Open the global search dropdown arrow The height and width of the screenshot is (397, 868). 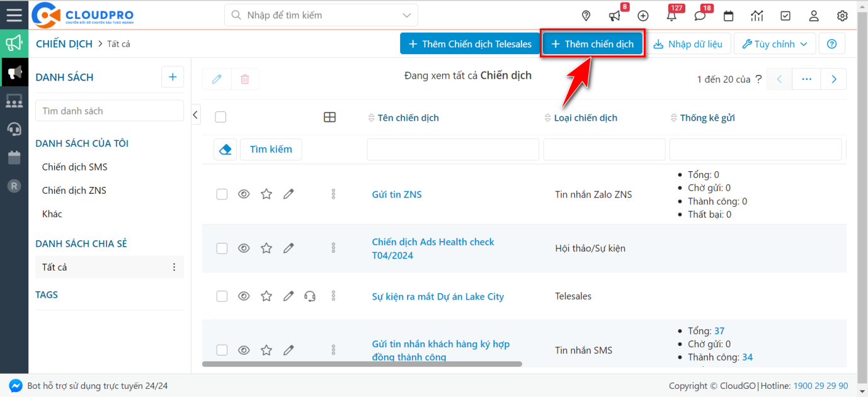407,15
